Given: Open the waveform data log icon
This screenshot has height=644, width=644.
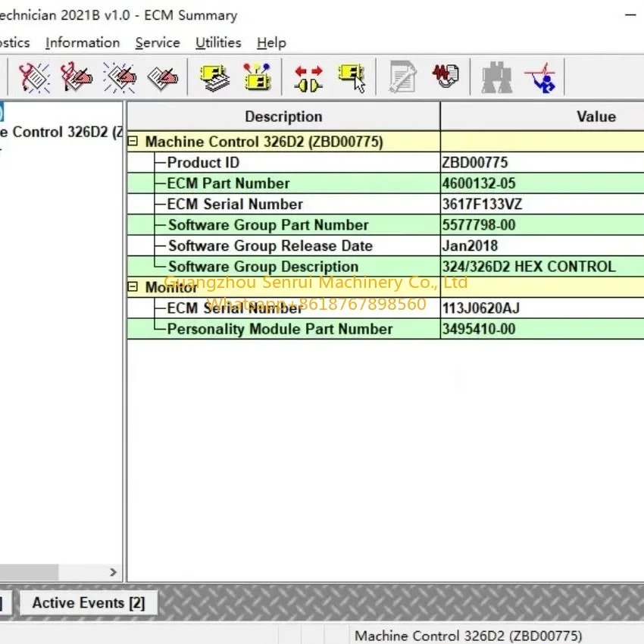Looking at the screenshot, I should [x=445, y=77].
